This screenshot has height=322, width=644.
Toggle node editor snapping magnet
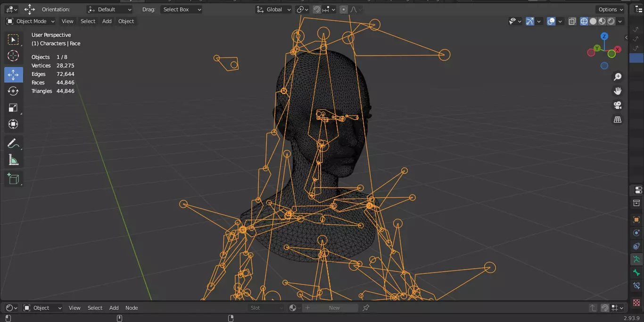[605, 308]
